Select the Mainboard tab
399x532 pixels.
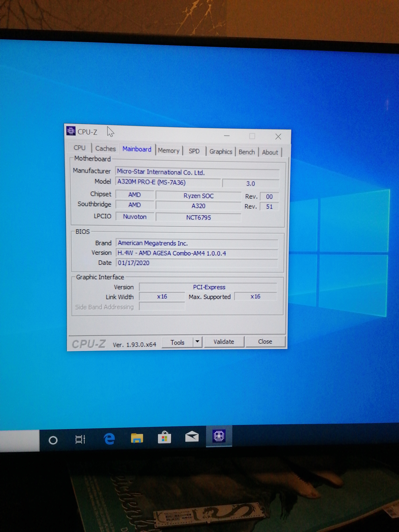pyautogui.click(x=137, y=149)
